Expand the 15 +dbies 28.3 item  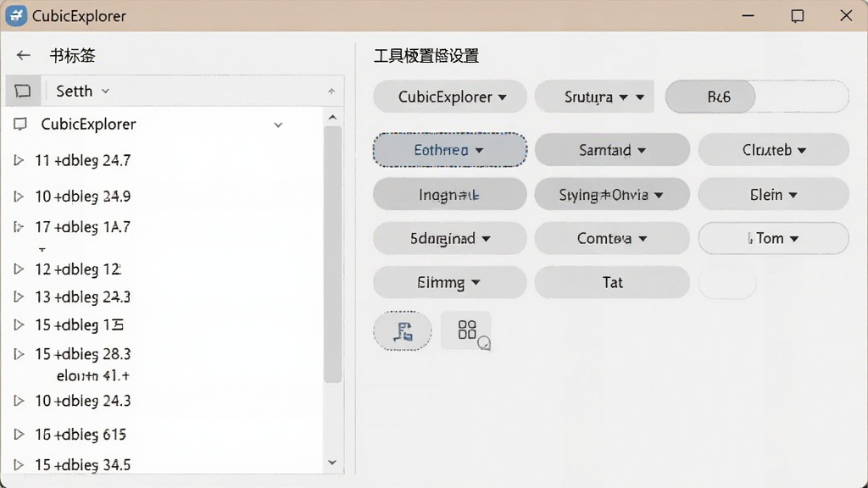pyautogui.click(x=19, y=354)
